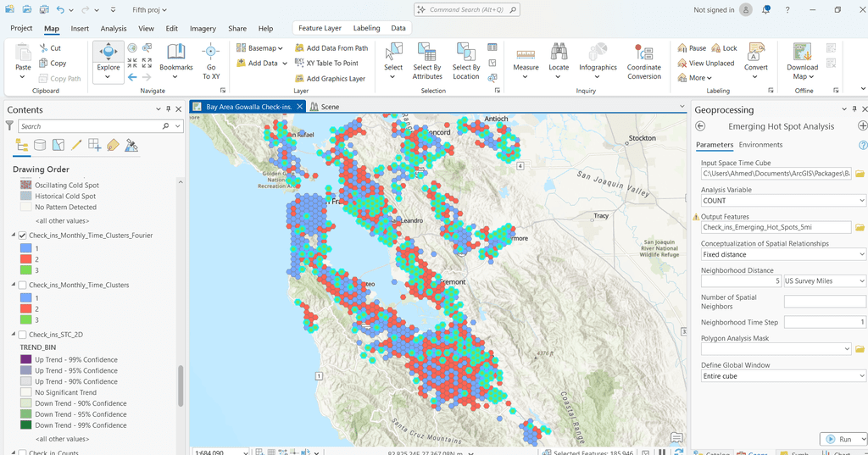This screenshot has height=455, width=868.
Task: Open the Analysis ribbon tab
Action: coord(114,28)
